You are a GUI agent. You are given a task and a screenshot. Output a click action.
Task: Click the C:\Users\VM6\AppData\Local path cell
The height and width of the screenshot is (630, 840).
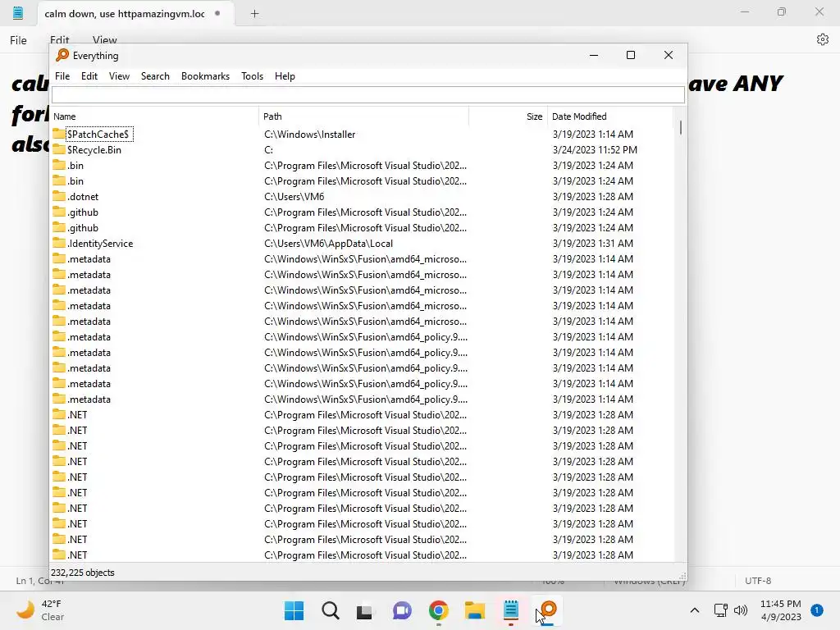click(x=328, y=243)
